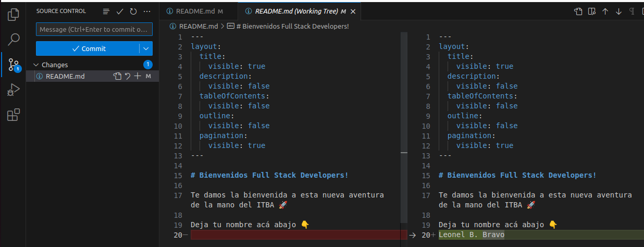Toggle whitespace display with paragraph icon
The image size is (644, 247).
click(632, 11)
